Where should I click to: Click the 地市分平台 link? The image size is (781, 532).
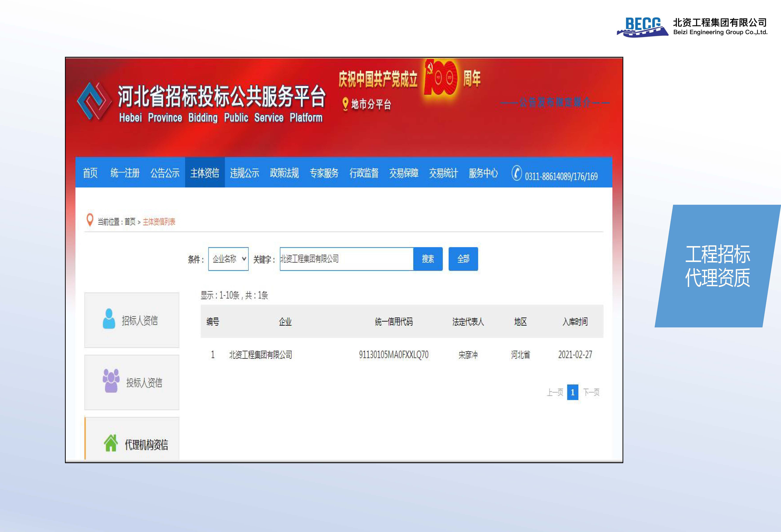pyautogui.click(x=371, y=104)
